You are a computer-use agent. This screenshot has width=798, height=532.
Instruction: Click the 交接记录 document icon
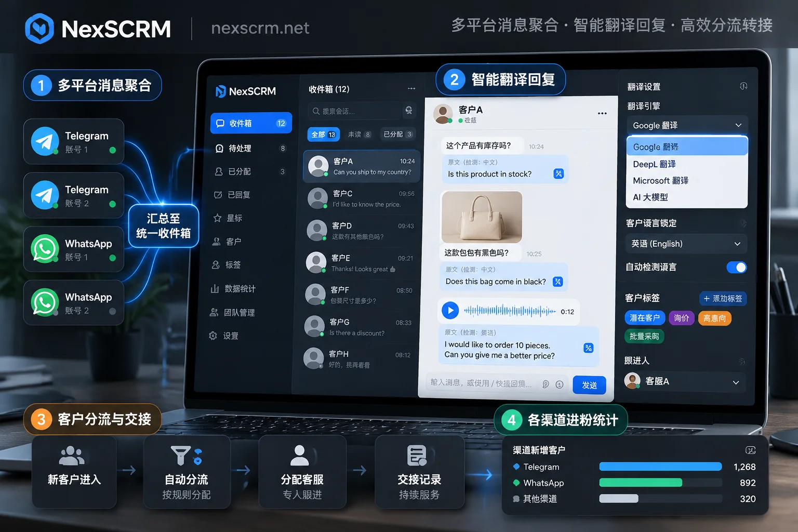[417, 456]
